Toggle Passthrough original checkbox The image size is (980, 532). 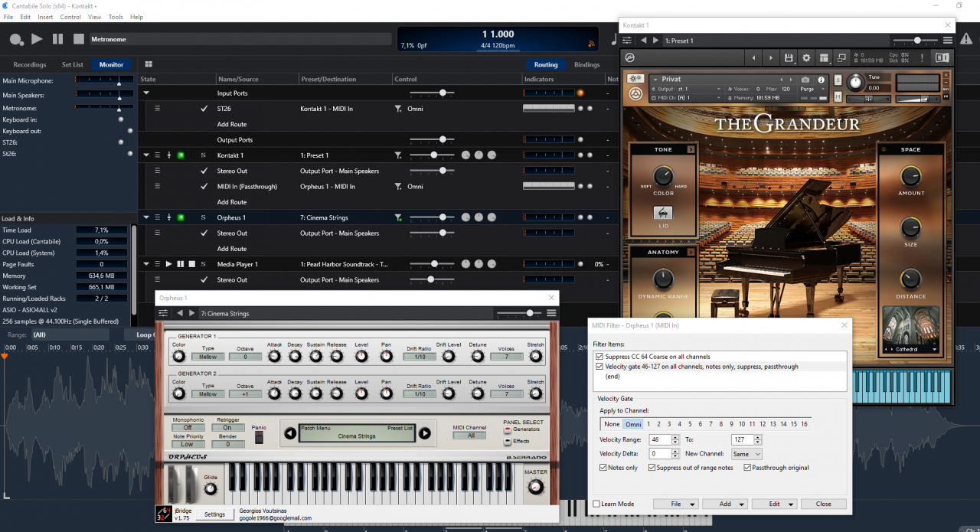pyautogui.click(x=747, y=468)
